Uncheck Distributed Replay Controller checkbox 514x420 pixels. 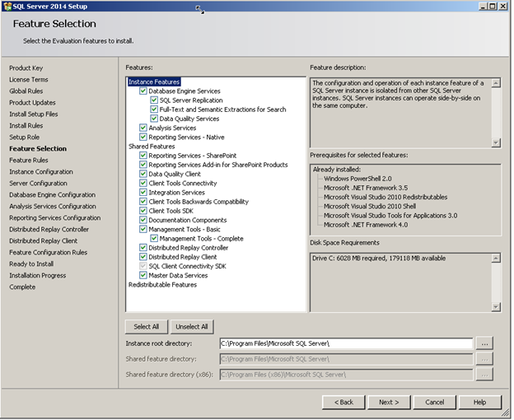[143, 247]
